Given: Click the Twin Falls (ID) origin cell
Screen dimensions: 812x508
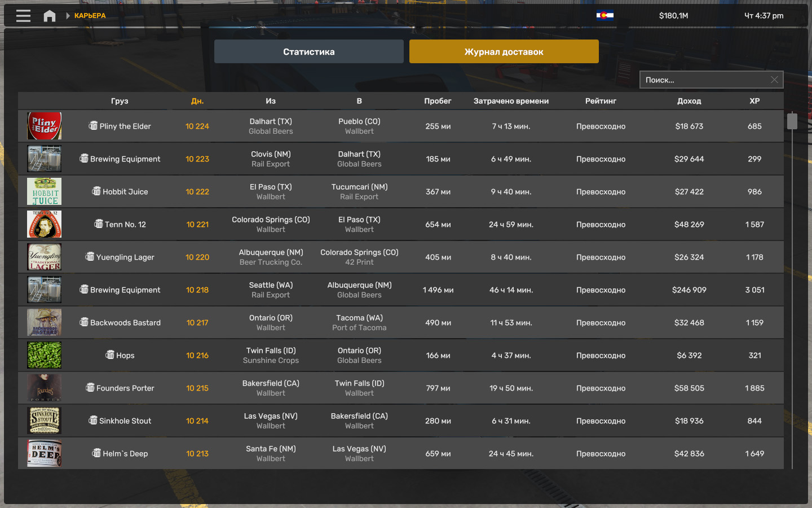Looking at the screenshot, I should pyautogui.click(x=271, y=351).
